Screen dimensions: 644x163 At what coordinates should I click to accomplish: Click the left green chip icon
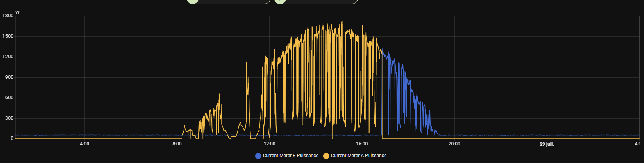192,1
